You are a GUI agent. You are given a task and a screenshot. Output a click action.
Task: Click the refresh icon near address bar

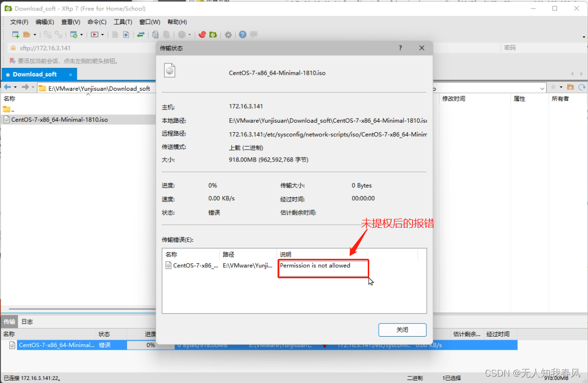[582, 87]
